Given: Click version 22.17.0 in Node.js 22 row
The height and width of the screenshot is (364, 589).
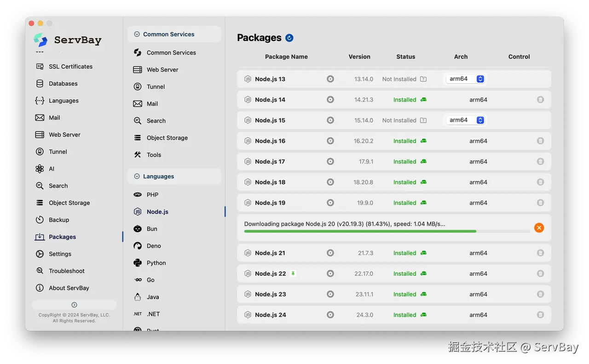Looking at the screenshot, I should 364,273.
